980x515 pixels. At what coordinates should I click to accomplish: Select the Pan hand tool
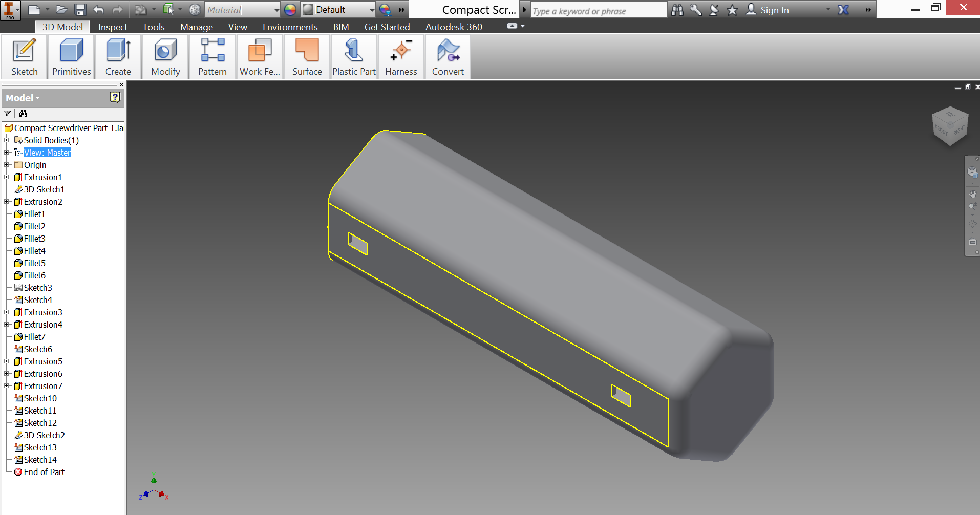[x=972, y=194]
